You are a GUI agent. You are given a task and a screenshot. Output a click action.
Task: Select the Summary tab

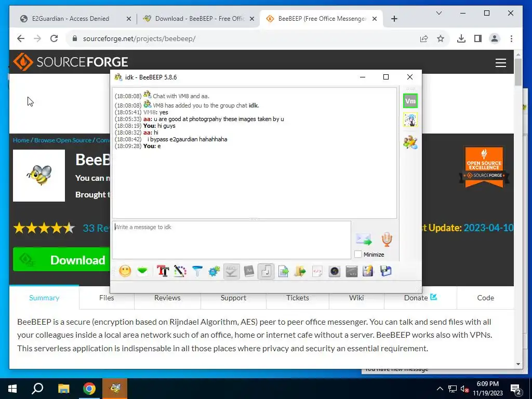[44, 298]
